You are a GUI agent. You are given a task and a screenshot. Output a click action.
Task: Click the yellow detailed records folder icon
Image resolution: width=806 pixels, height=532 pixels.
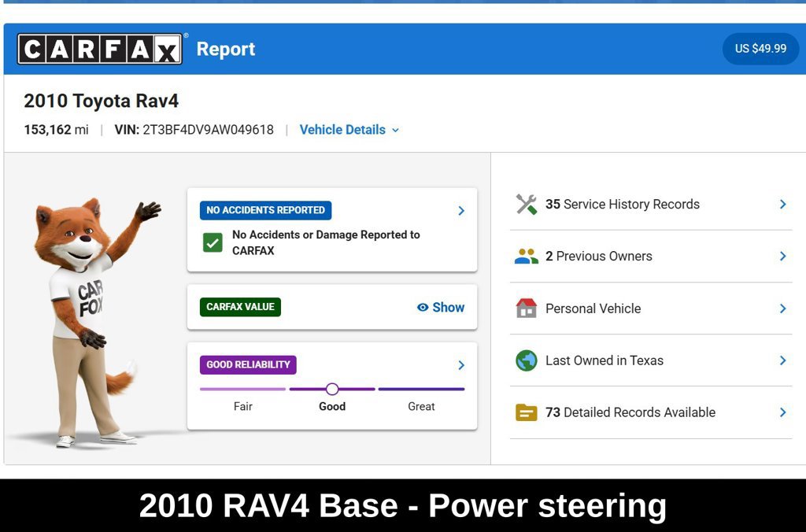(x=527, y=412)
